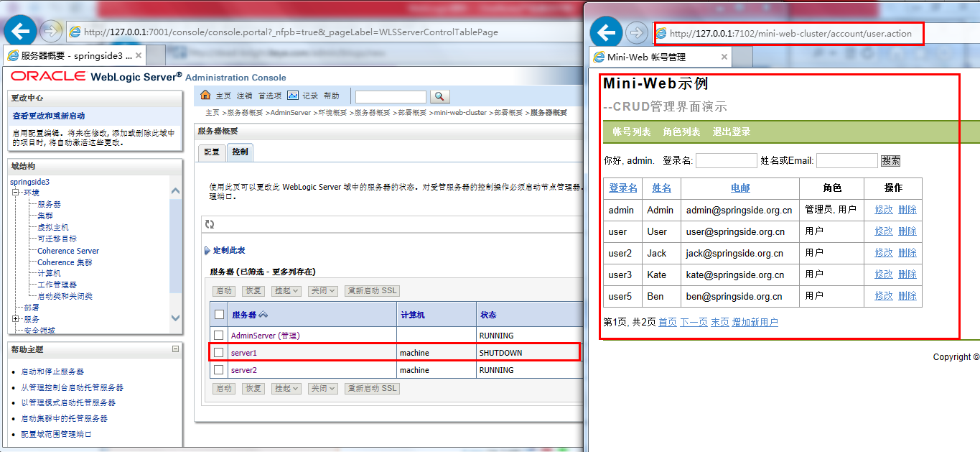980x452 pixels.
Task: Sort by the 电邮 column header
Action: [740, 188]
